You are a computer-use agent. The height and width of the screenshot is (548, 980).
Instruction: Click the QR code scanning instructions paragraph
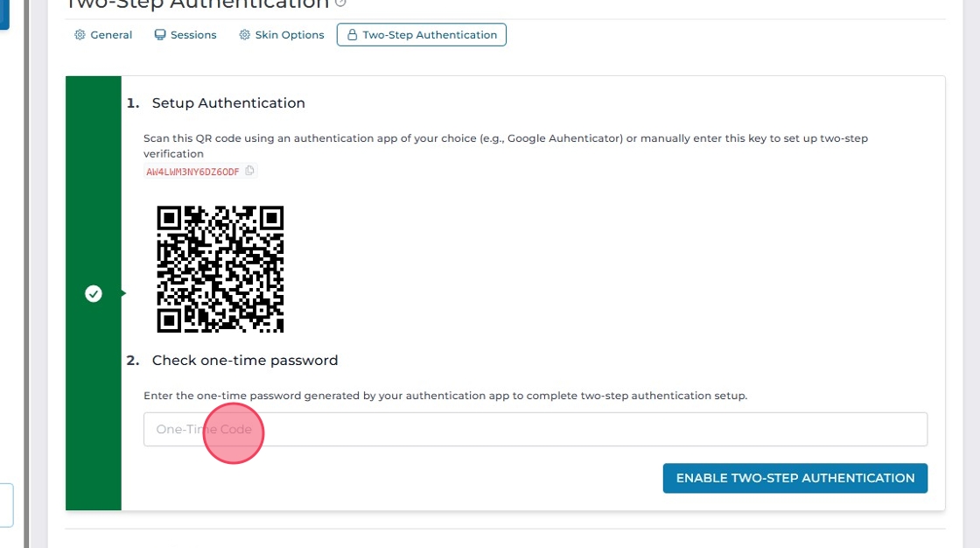coord(505,145)
